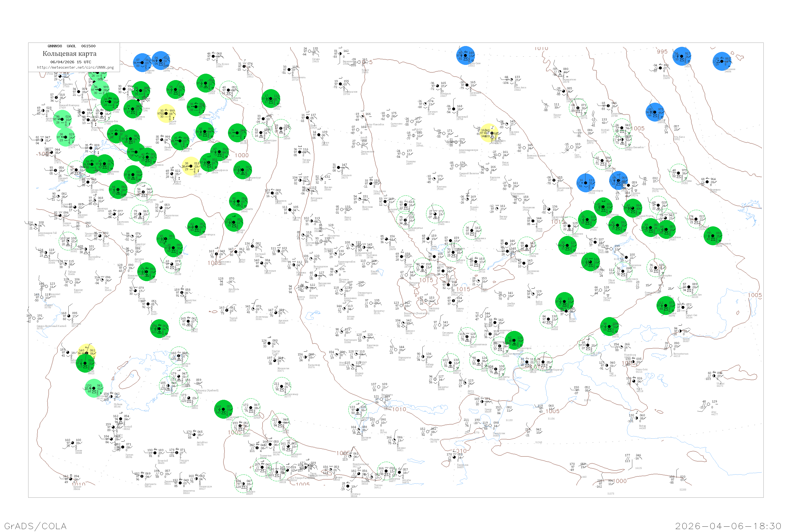Click the green Кызылорда 38062 station marker

point(224,410)
